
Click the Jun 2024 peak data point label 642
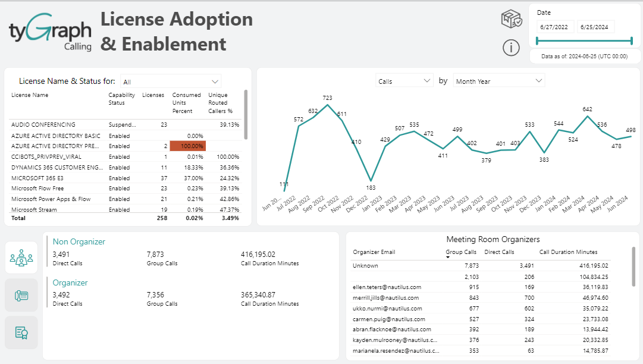point(587,109)
